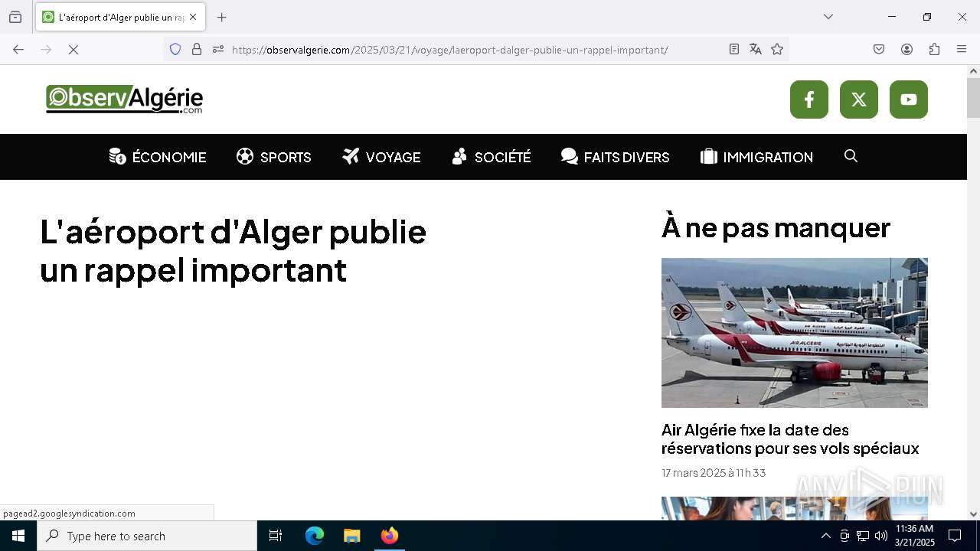Open the volume tray icon
The height and width of the screenshot is (551, 980).
881,536
